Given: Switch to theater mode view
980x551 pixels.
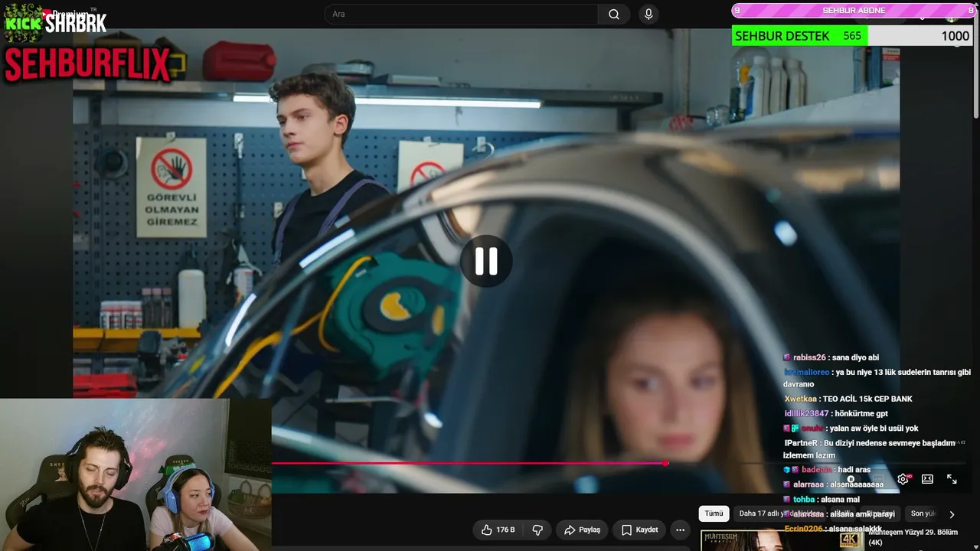Looking at the screenshot, I should 927,479.
